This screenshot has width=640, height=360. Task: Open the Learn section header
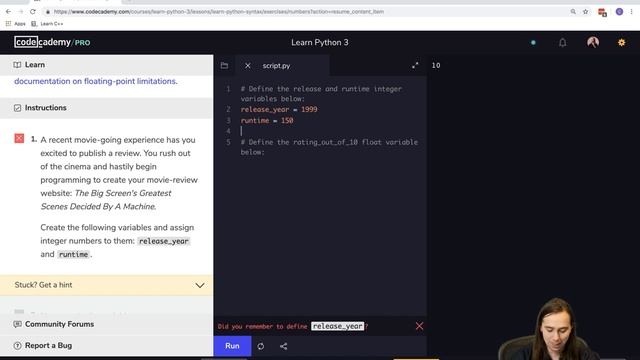[x=107, y=65]
